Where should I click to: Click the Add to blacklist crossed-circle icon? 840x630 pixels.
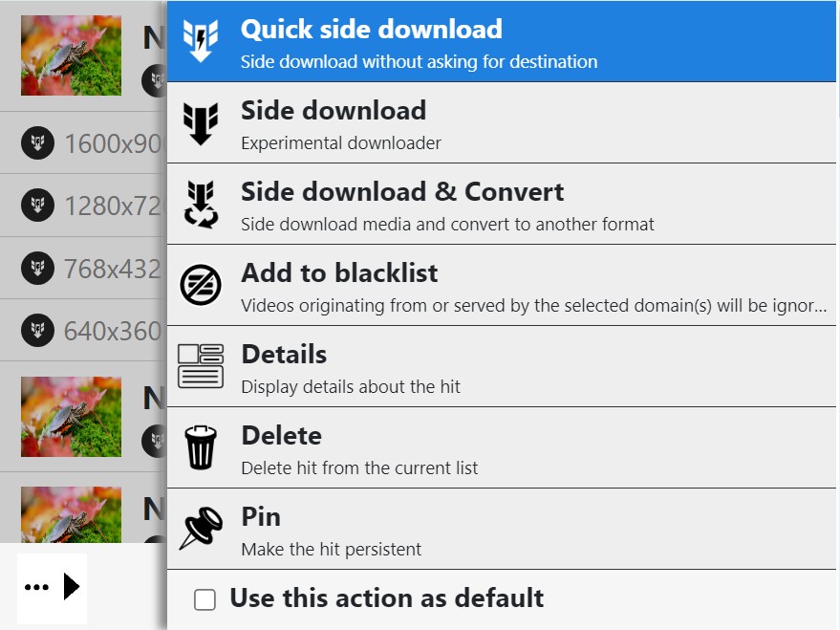click(201, 285)
